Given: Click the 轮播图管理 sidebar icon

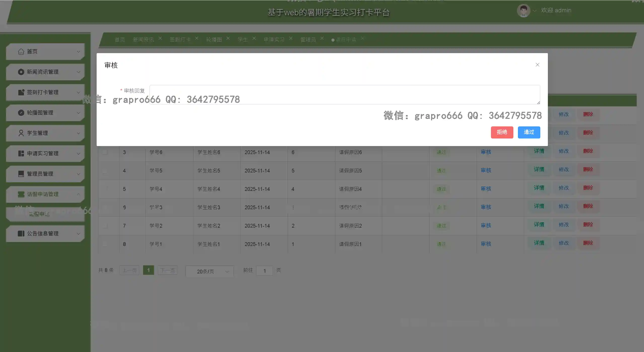Looking at the screenshot, I should 21,113.
